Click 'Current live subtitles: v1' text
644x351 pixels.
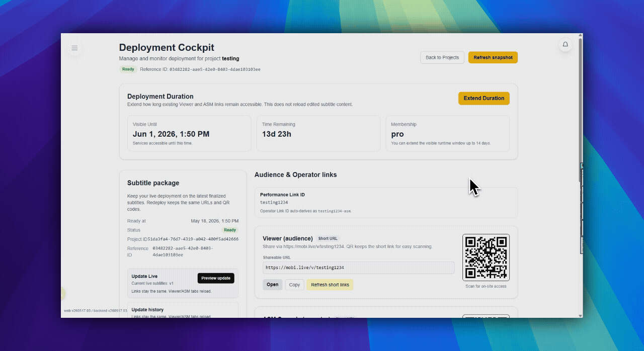(x=152, y=283)
